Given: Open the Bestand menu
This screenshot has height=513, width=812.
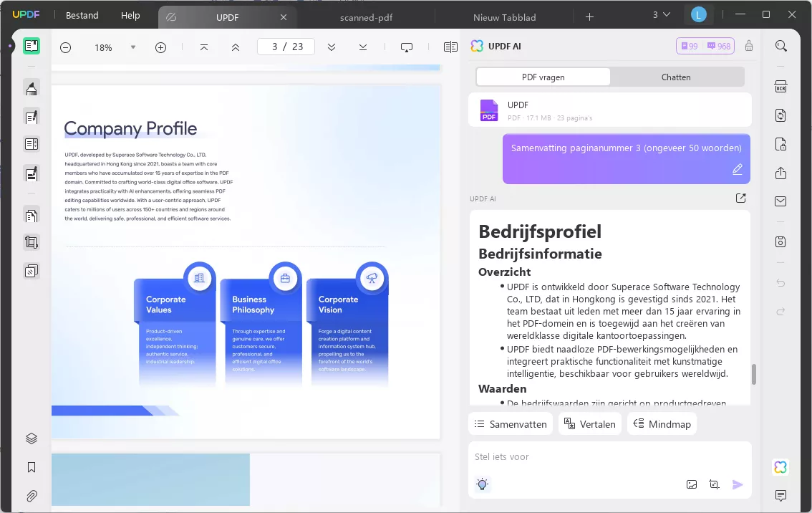Looking at the screenshot, I should [x=82, y=16].
